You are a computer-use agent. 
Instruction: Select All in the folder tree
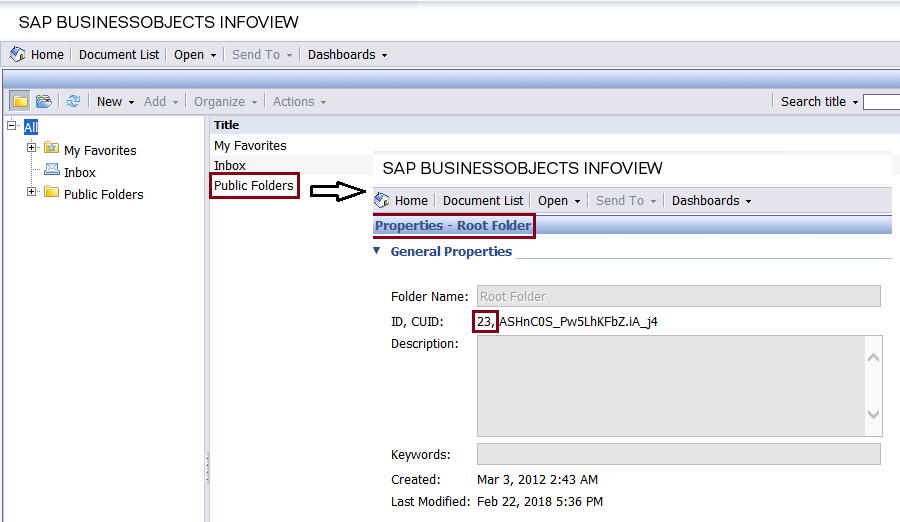[x=30, y=127]
